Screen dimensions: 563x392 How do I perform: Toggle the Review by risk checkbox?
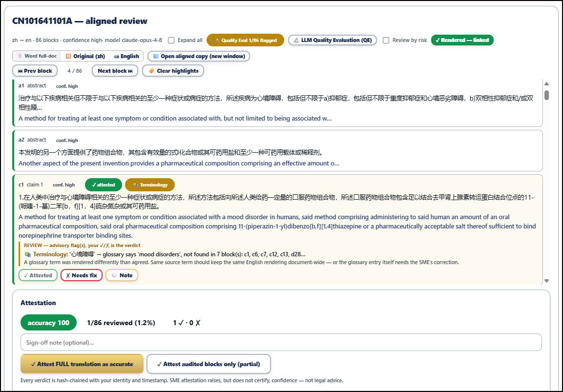pos(386,40)
